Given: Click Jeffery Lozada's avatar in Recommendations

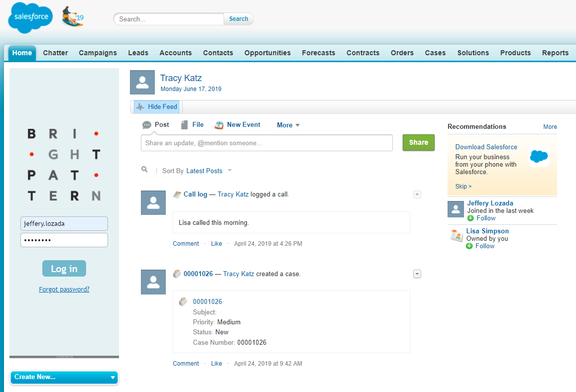Looking at the screenshot, I should pyautogui.click(x=456, y=209).
